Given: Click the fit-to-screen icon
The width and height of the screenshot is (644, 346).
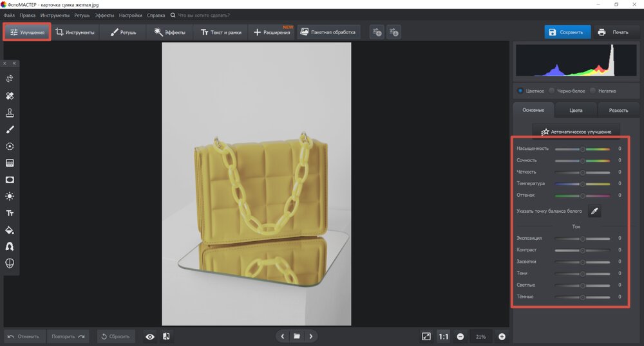Looking at the screenshot, I should point(426,336).
